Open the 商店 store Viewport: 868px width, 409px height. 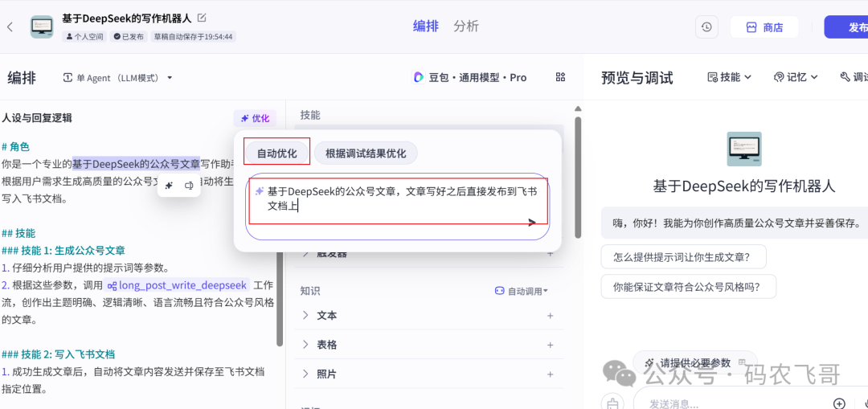[764, 27]
